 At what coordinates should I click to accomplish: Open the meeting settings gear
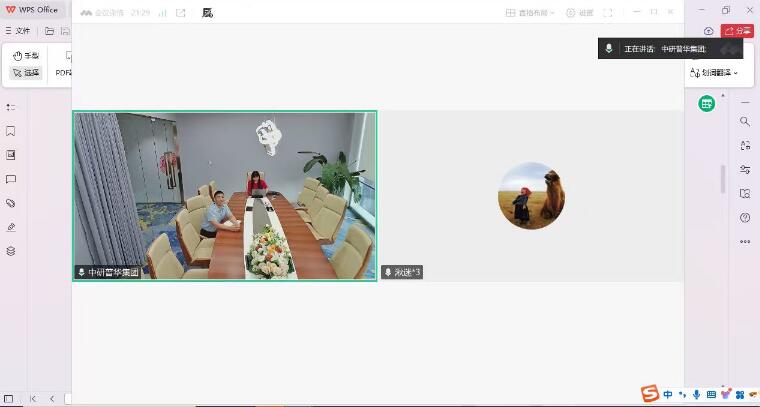tap(579, 13)
